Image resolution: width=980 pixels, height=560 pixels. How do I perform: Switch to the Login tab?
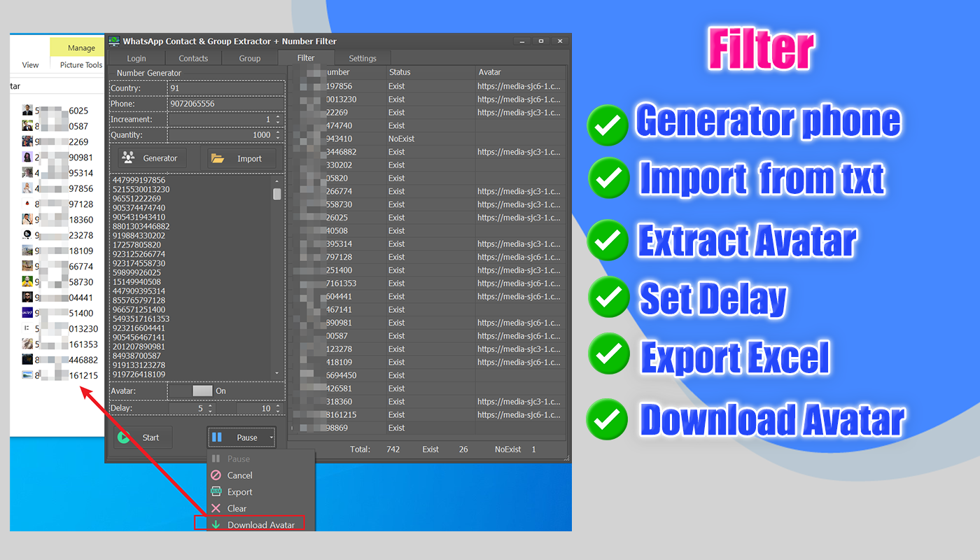136,58
